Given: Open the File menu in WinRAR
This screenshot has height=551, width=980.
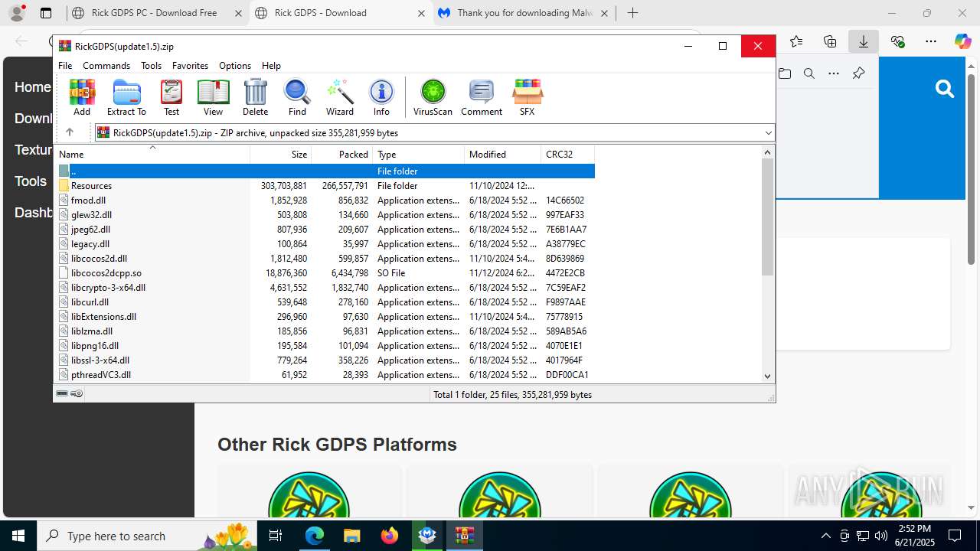Looking at the screenshot, I should pos(65,66).
